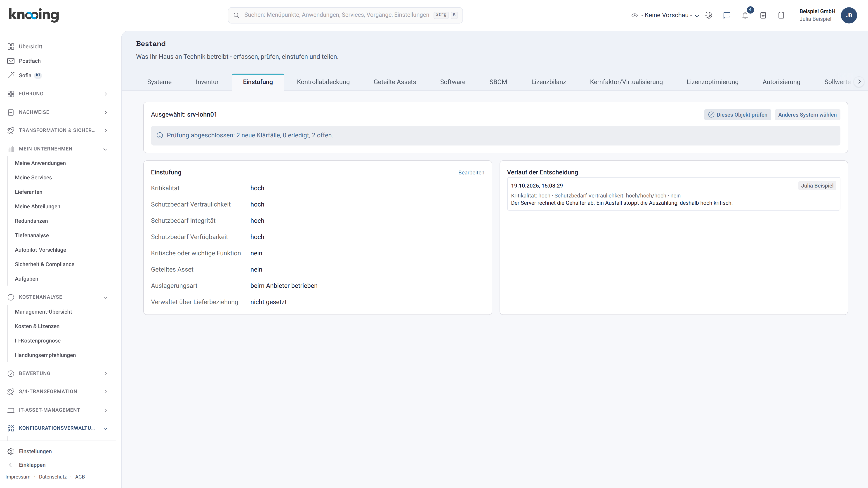Click the knooing logo

point(34,15)
